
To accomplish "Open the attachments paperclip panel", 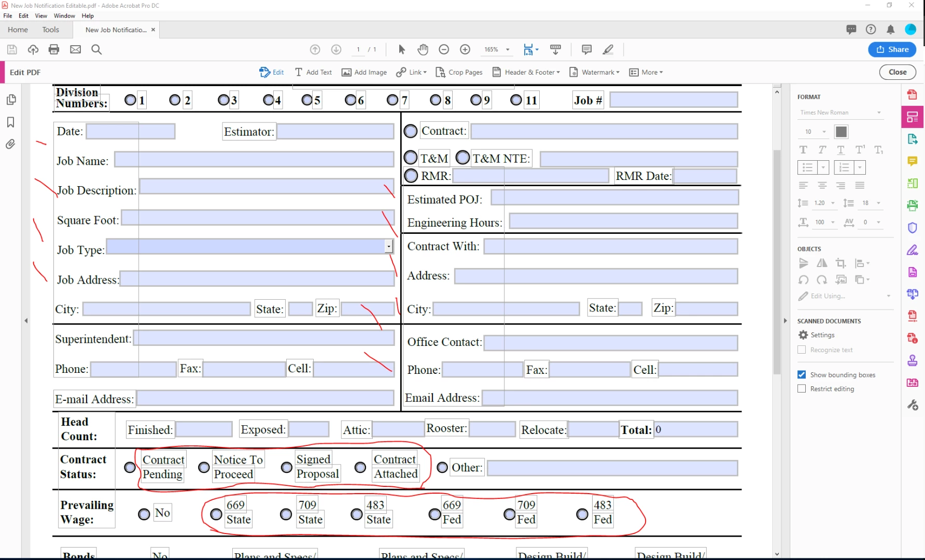I will tap(11, 144).
